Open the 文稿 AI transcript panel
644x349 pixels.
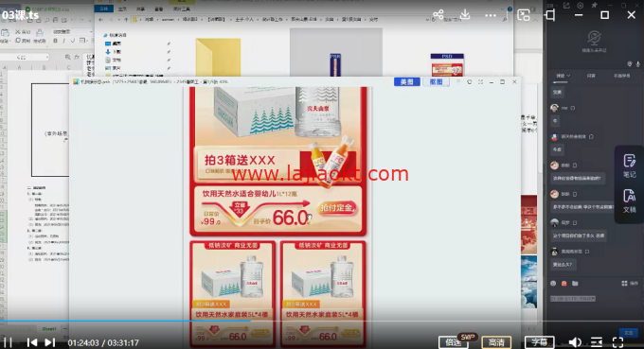629,201
